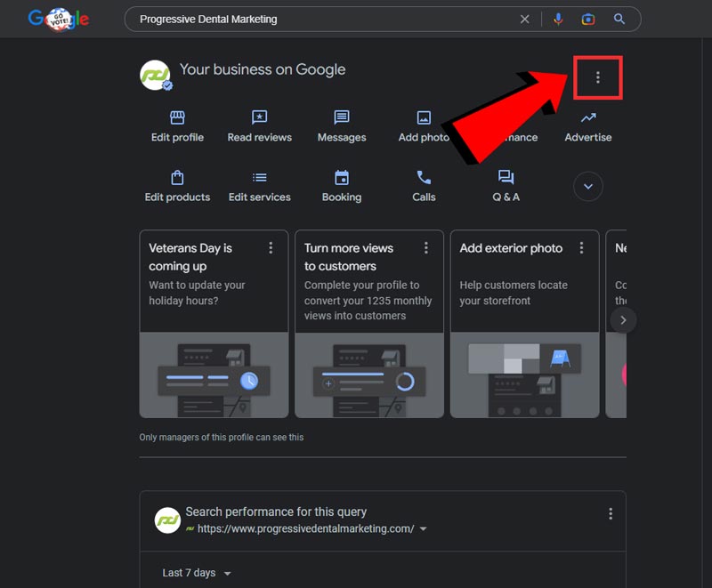
Task: Open Search performance panel three-dot menu
Action: click(x=611, y=513)
